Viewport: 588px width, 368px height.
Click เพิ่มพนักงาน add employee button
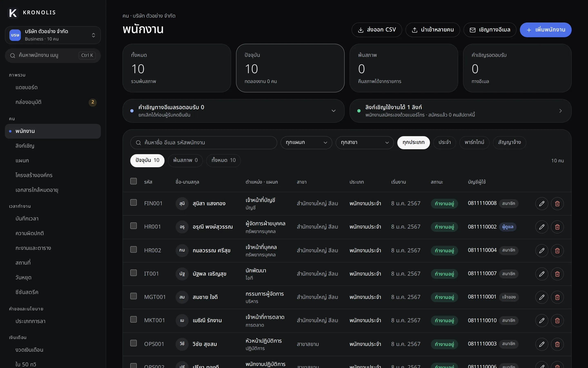tap(546, 30)
